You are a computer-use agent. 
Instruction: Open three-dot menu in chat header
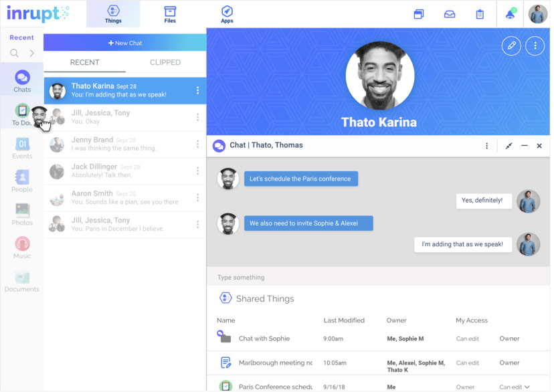(x=487, y=146)
